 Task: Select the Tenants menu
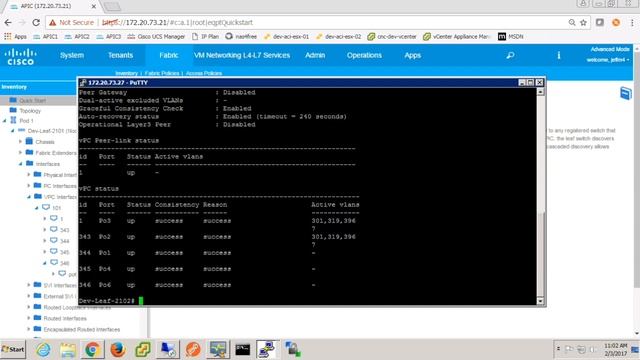click(x=120, y=55)
